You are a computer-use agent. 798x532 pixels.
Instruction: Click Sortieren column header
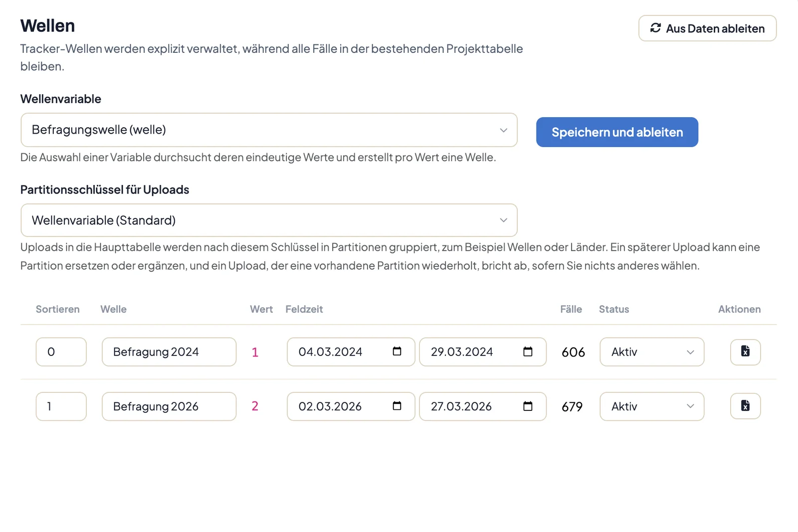tap(57, 309)
